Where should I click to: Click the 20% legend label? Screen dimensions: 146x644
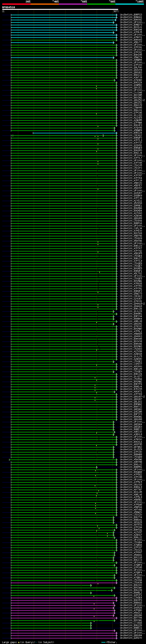(x=28, y=2)
